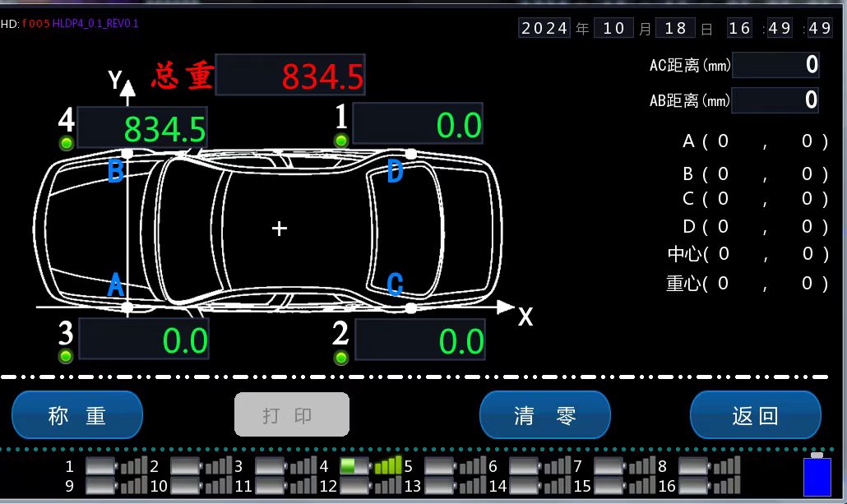Click the green status LED for scale 4
The height and width of the screenshot is (504, 847).
[x=67, y=143]
